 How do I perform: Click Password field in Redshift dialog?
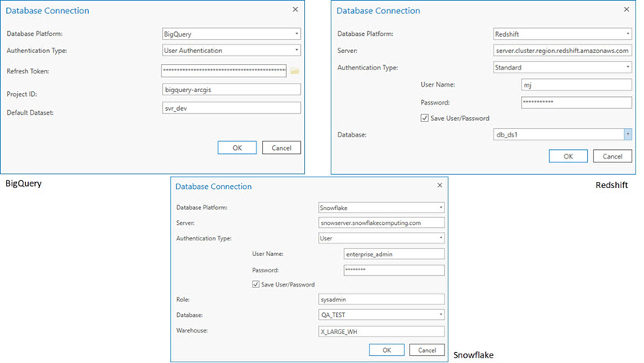(x=576, y=102)
